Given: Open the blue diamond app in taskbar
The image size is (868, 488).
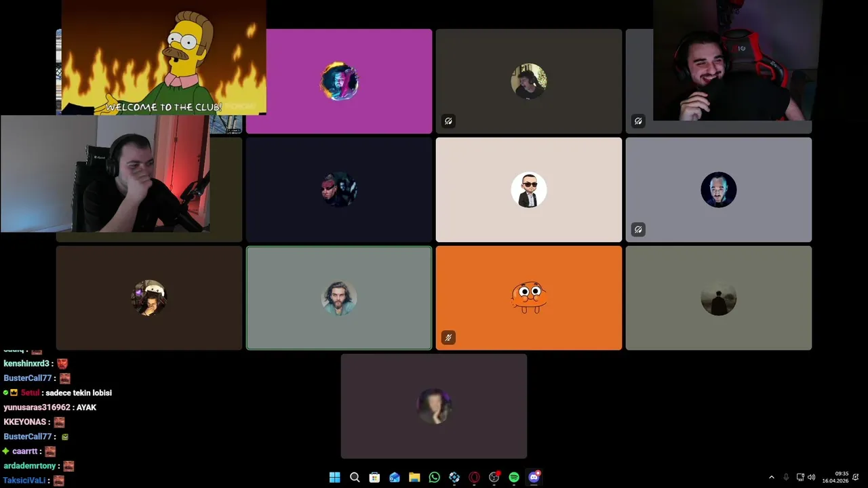Looking at the screenshot, I should [454, 477].
